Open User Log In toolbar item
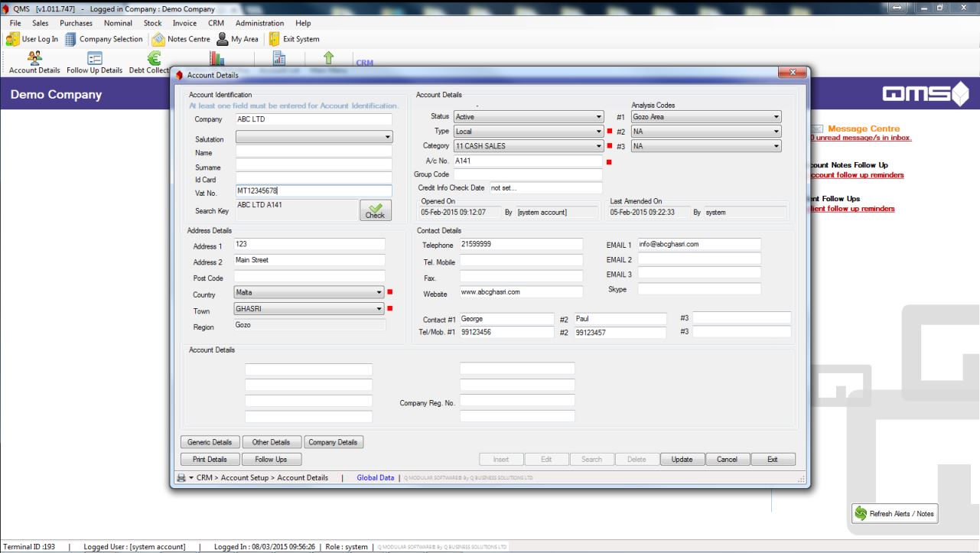Image resolution: width=980 pixels, height=553 pixels. (x=32, y=39)
